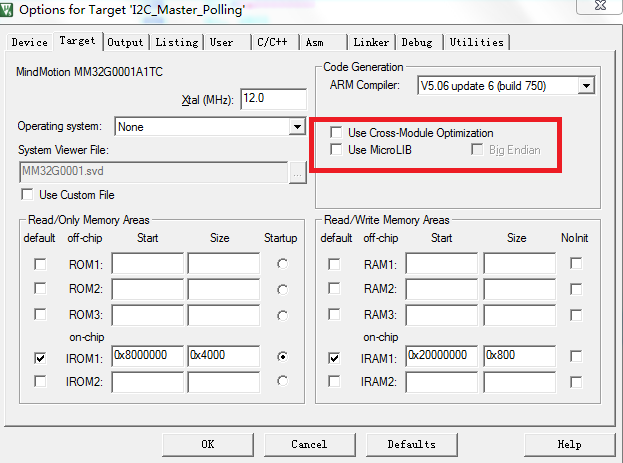Uncheck the IROM1 default checkbox
This screenshot has width=623, height=463.
[x=39, y=357]
